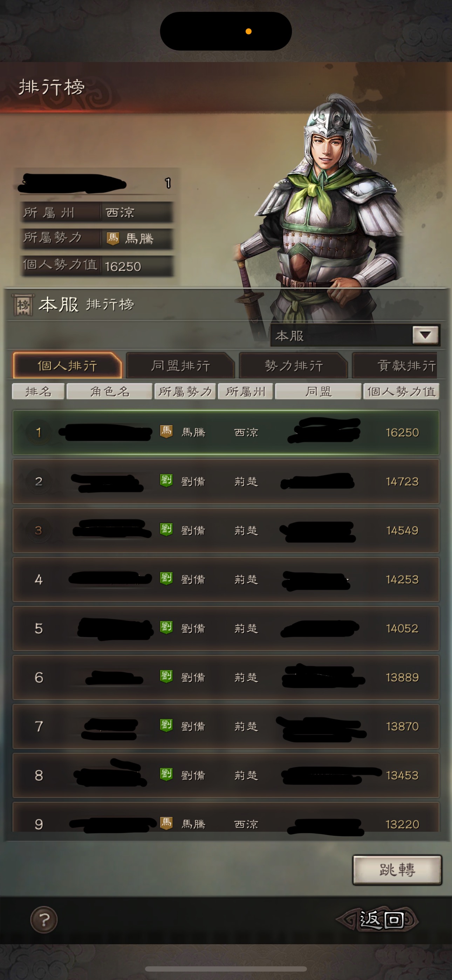Screen dimensions: 452x980
Task: Tap the 返回 back arrow button
Action: (x=378, y=920)
